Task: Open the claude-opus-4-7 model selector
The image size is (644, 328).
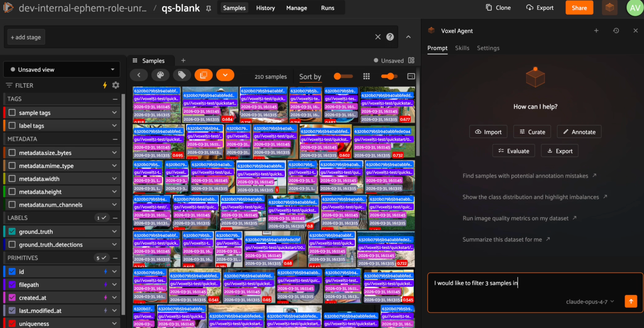Action: point(590,302)
